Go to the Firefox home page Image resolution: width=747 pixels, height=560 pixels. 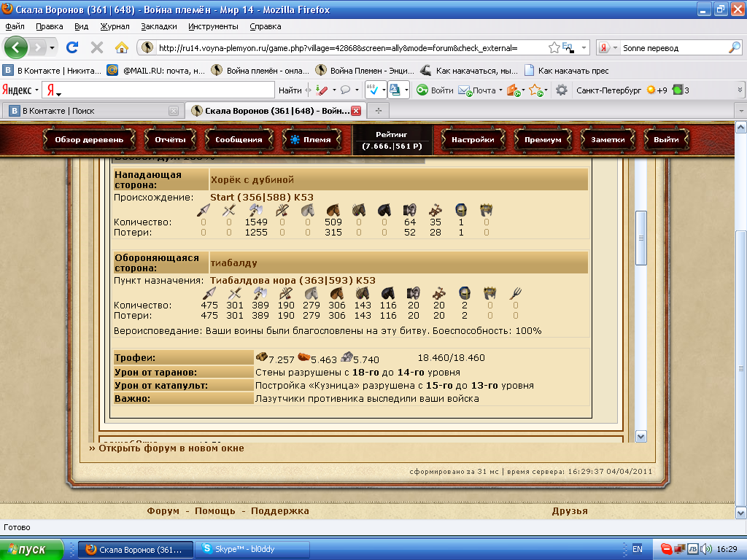click(x=122, y=47)
